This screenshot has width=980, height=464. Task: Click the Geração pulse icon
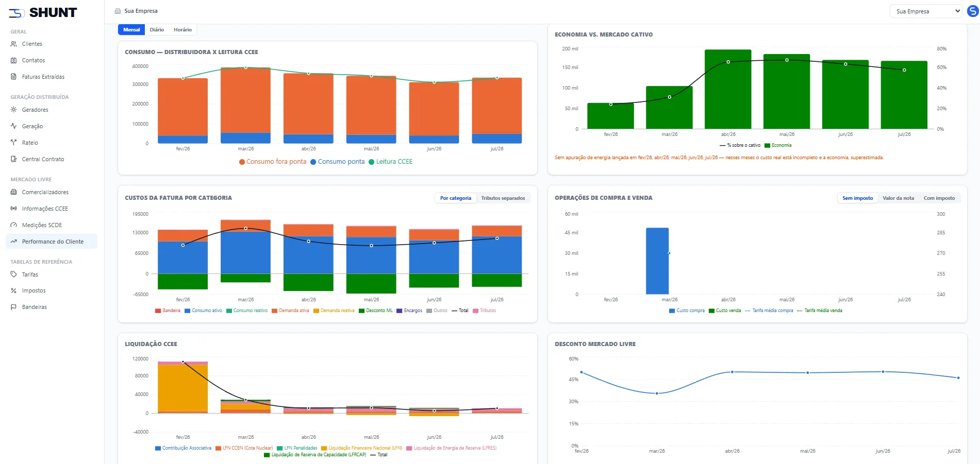(x=14, y=126)
